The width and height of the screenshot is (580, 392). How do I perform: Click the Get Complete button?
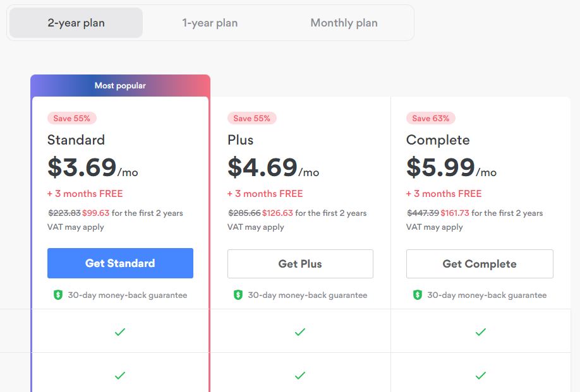pos(480,264)
